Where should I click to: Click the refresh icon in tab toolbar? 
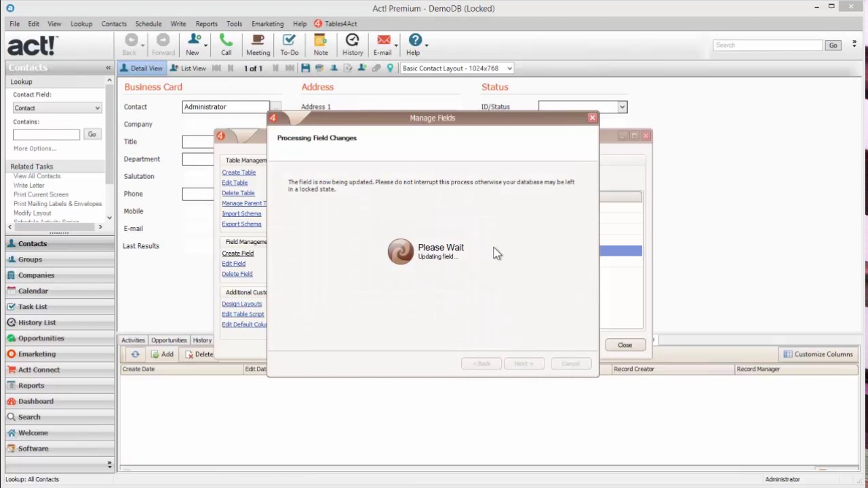point(135,354)
